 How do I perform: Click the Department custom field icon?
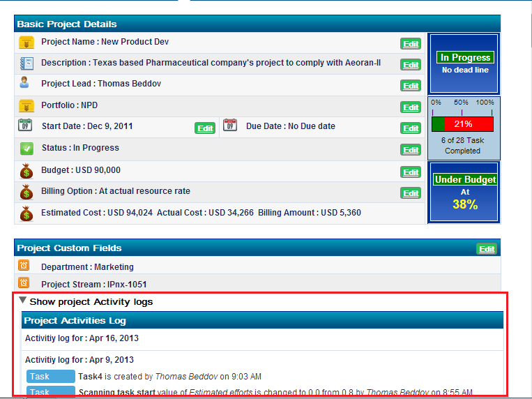[24, 266]
